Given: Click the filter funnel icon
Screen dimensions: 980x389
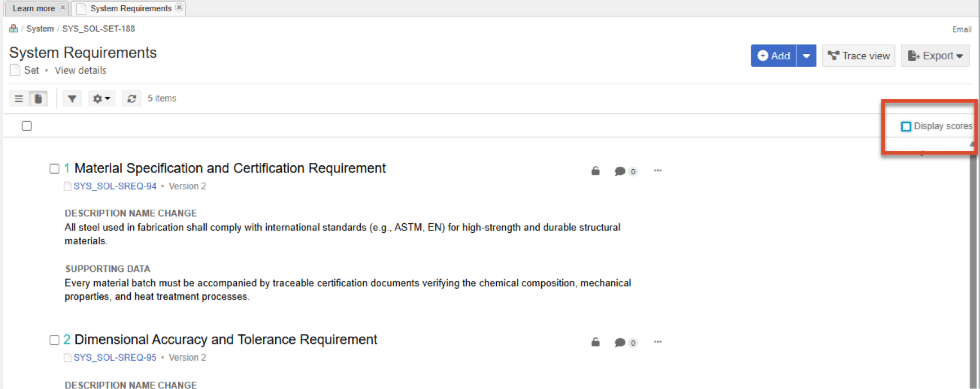Looking at the screenshot, I should point(72,99).
